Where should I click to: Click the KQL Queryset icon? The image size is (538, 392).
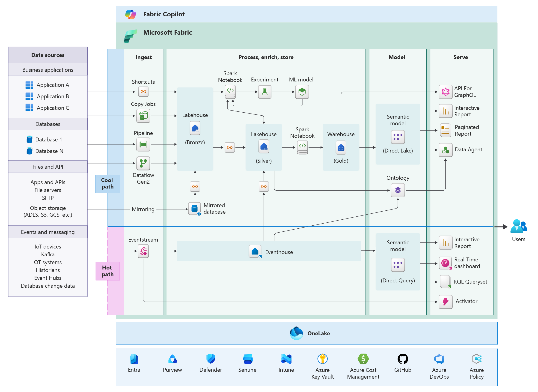point(446,282)
